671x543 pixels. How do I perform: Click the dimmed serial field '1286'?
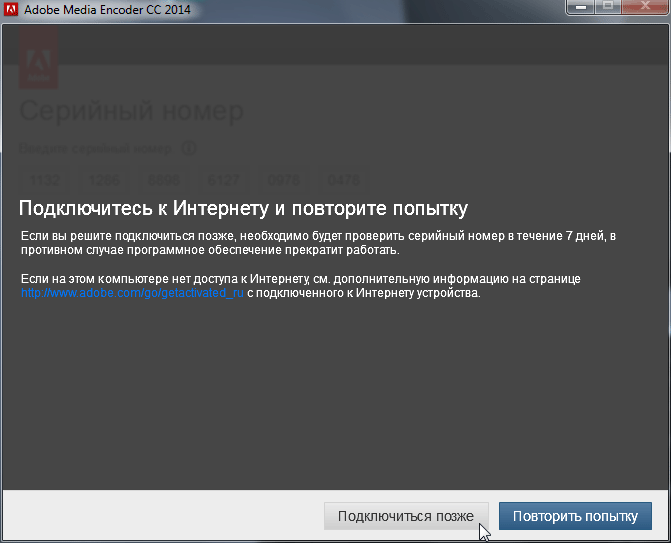[104, 180]
